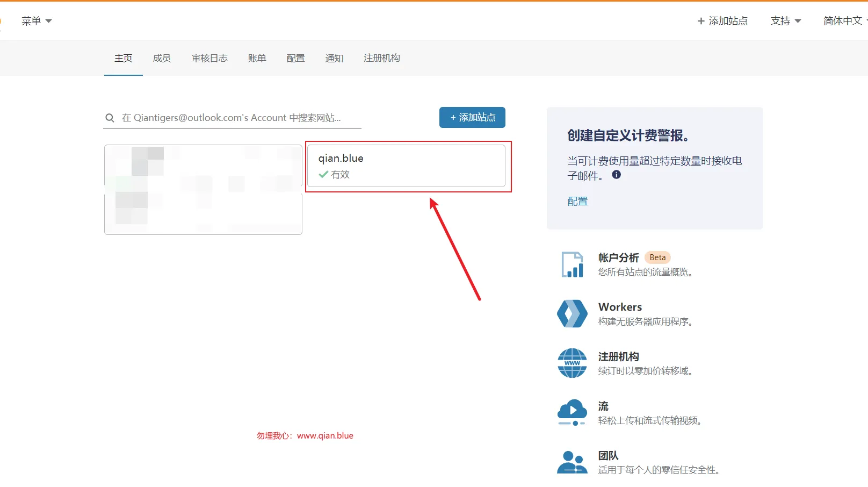Click the 帐户分析 chart icon

(x=573, y=264)
